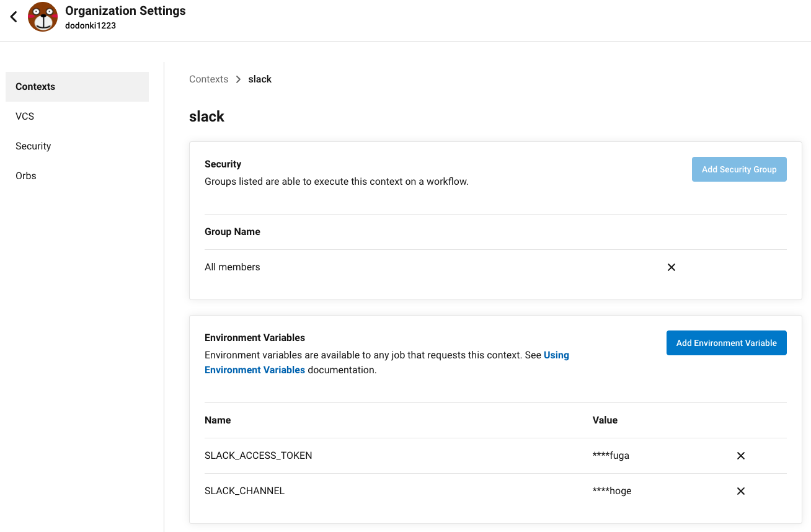Click the slack breadcrumb item
Viewport: 811px width, 532px height.
click(x=260, y=79)
